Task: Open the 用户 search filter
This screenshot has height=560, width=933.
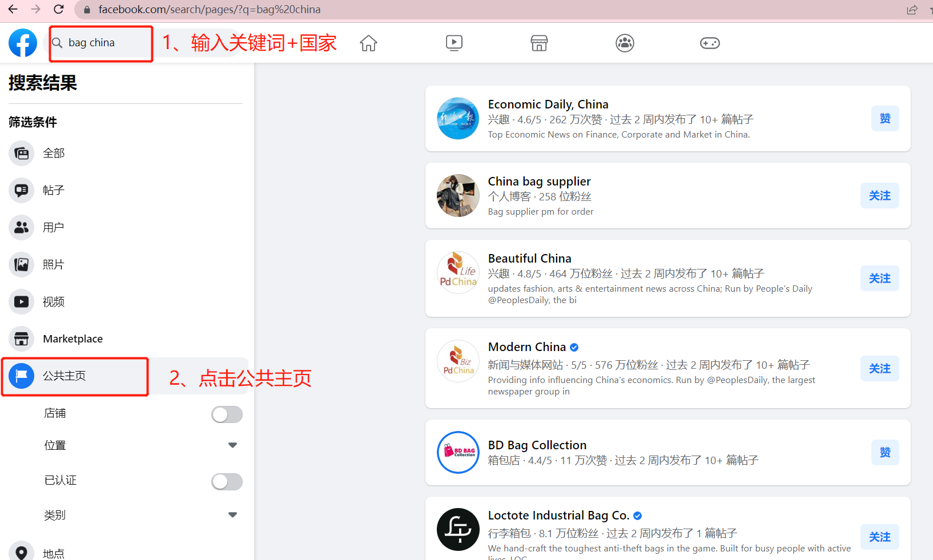Action: coord(53,227)
